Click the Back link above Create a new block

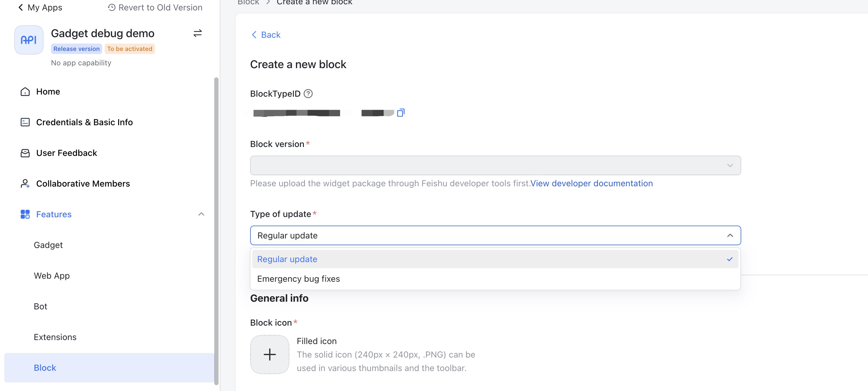pyautogui.click(x=265, y=35)
